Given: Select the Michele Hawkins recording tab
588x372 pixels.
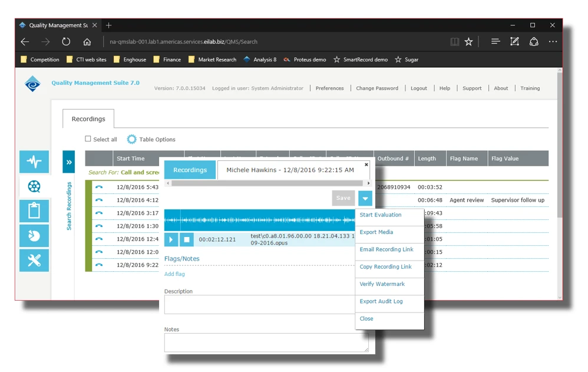Looking at the screenshot, I should coord(290,170).
